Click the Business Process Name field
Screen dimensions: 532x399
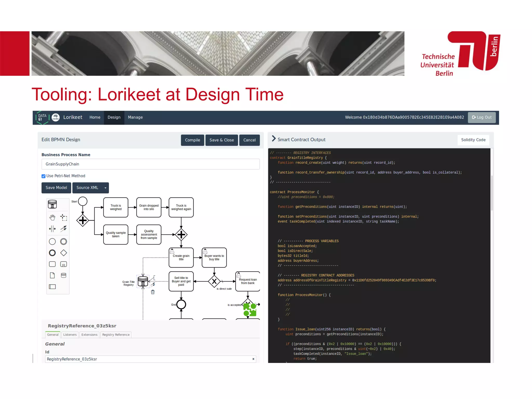click(x=150, y=164)
